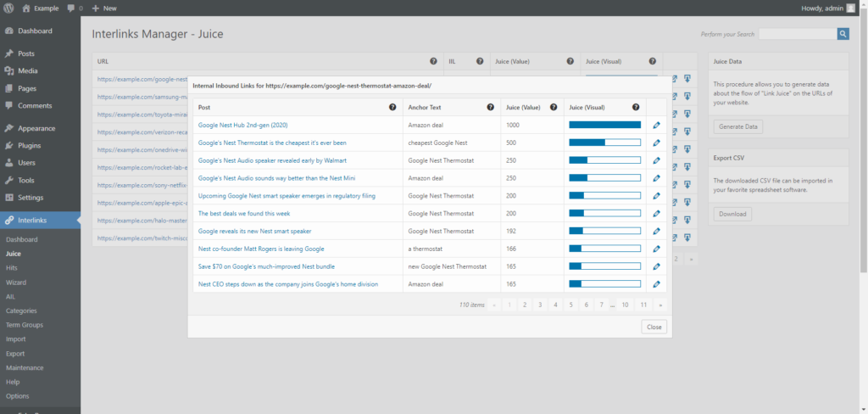Go to page 2 of inbound links

click(525, 305)
